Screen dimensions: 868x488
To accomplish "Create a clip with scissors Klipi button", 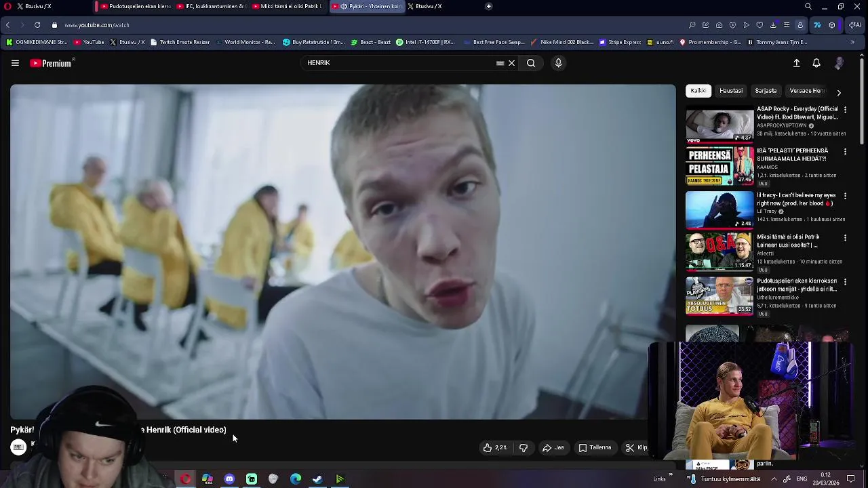I will pyautogui.click(x=636, y=447).
